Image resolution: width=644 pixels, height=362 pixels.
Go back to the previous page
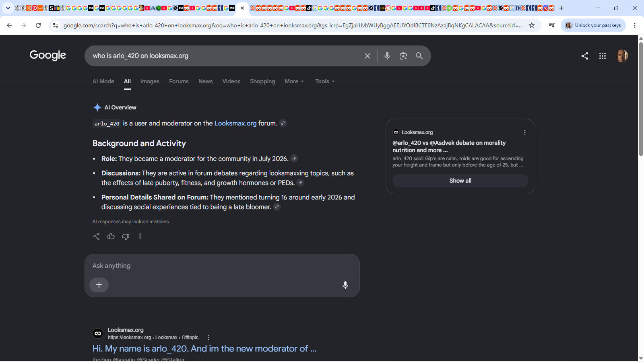click(9, 25)
